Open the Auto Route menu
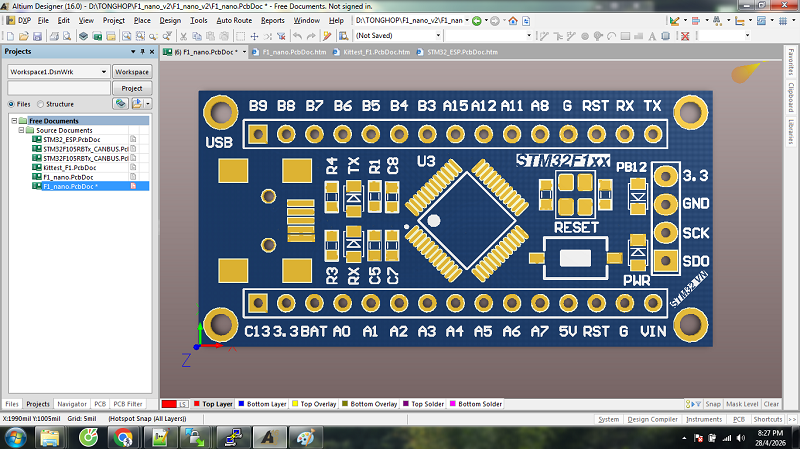The width and height of the screenshot is (800, 449). pos(234,20)
